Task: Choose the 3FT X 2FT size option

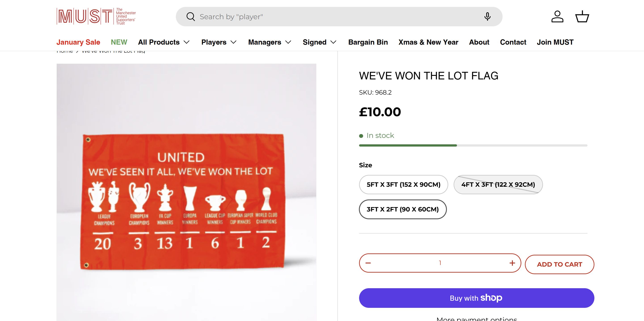Action: pos(402,209)
